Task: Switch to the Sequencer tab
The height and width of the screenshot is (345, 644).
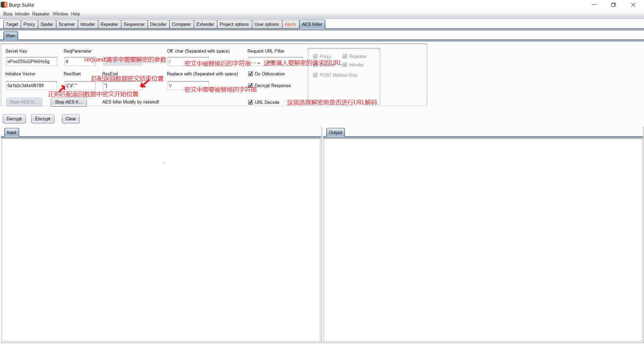Action: click(134, 24)
